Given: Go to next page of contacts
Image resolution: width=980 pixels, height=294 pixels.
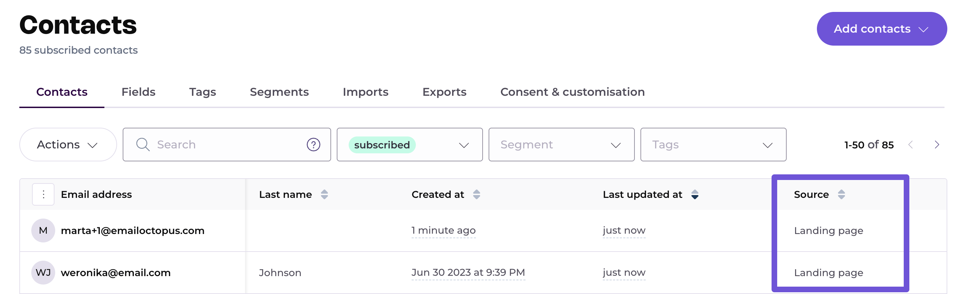Looking at the screenshot, I should click(x=937, y=145).
